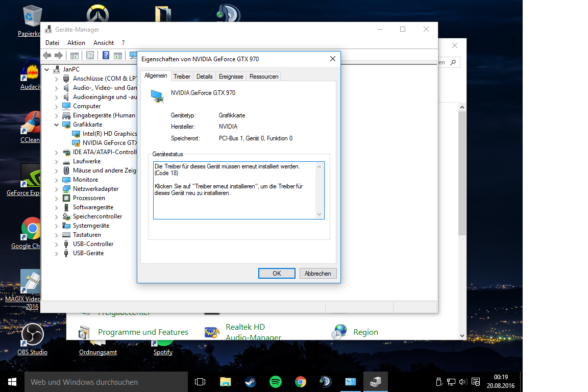The height and width of the screenshot is (392, 588).
Task: Open Spotify from the taskbar
Action: pyautogui.click(x=276, y=382)
